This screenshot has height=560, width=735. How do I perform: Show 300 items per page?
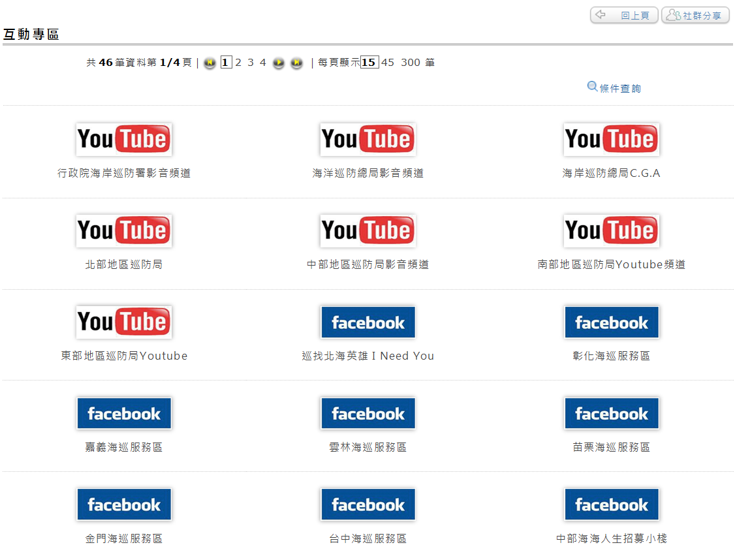(x=411, y=62)
